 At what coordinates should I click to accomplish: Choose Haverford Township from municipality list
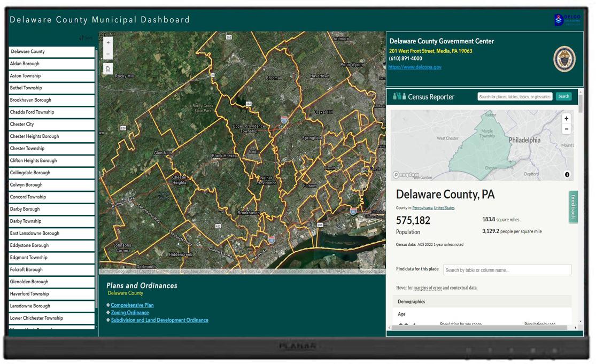coord(51,294)
